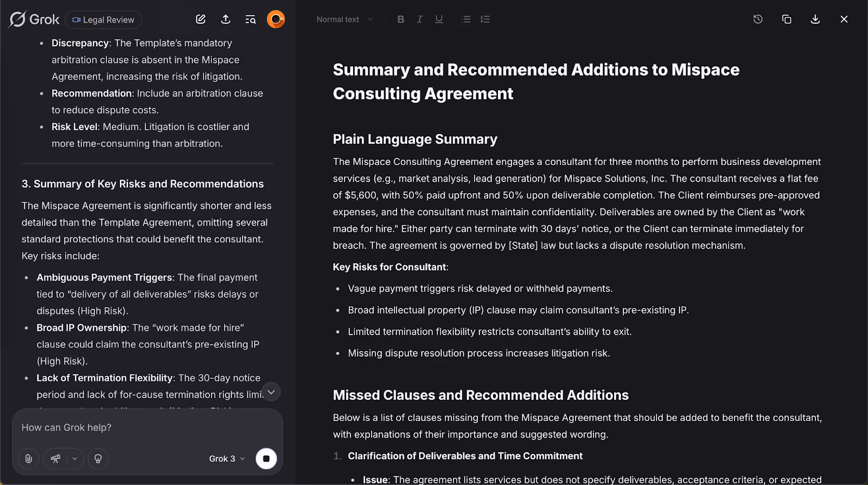Toggle underline formatting
The height and width of the screenshot is (485, 868).
click(x=439, y=20)
